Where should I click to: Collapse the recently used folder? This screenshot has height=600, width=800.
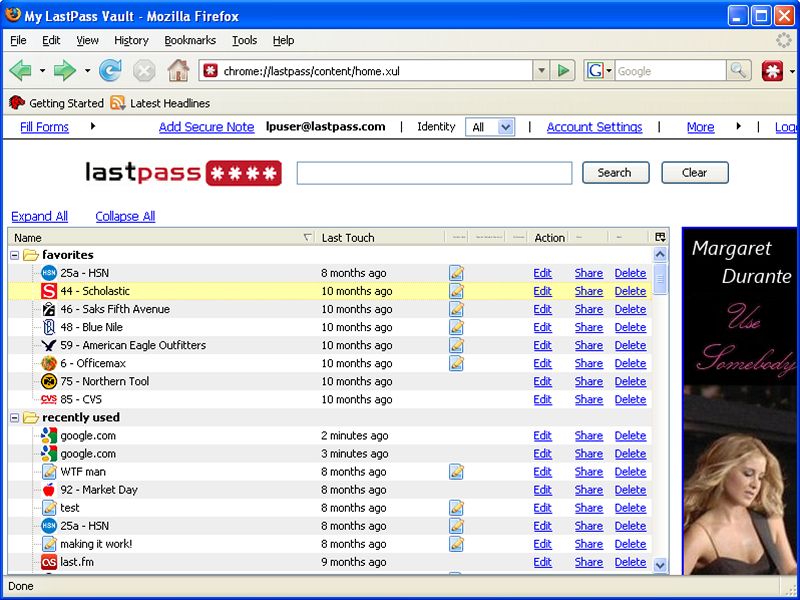[15, 417]
